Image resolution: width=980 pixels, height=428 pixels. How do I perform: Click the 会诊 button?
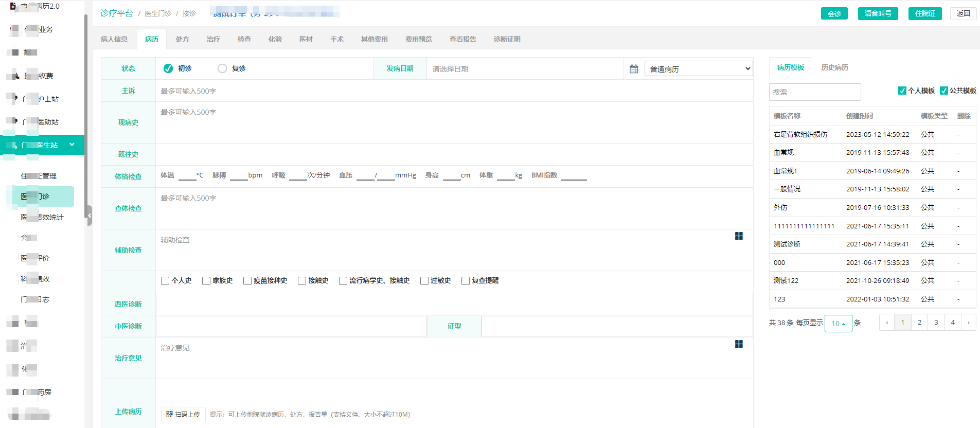click(834, 13)
